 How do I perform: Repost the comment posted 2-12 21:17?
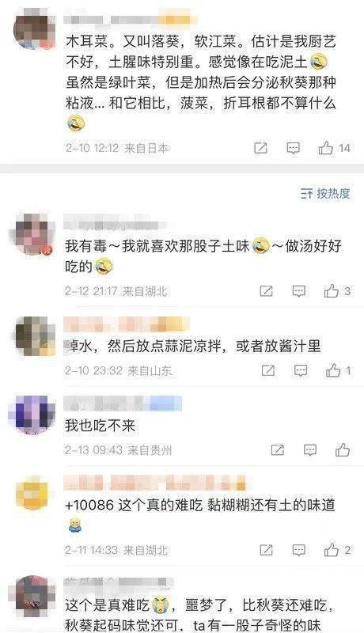[x=267, y=291]
